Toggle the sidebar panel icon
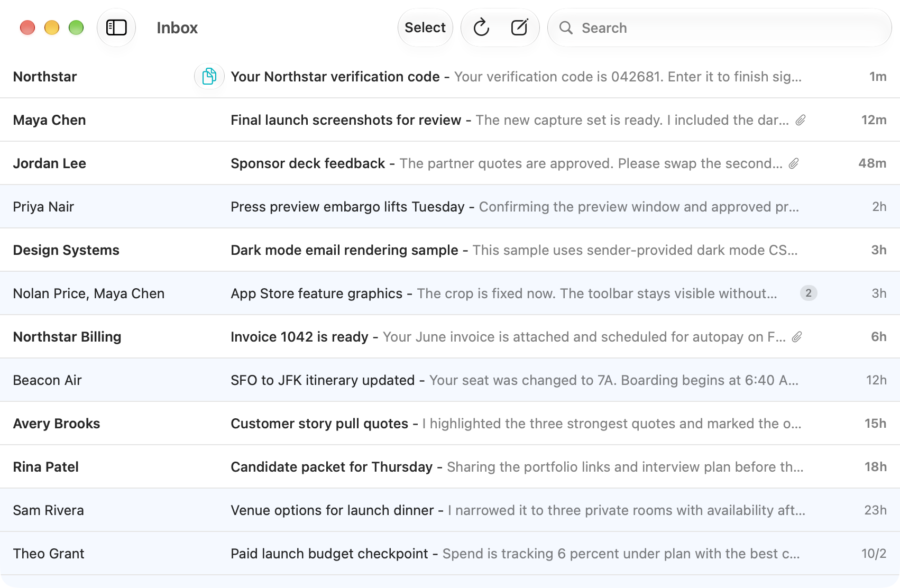 coord(116,27)
